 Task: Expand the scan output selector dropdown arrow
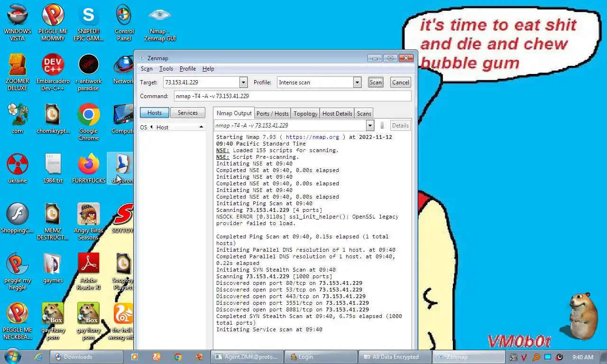(370, 126)
